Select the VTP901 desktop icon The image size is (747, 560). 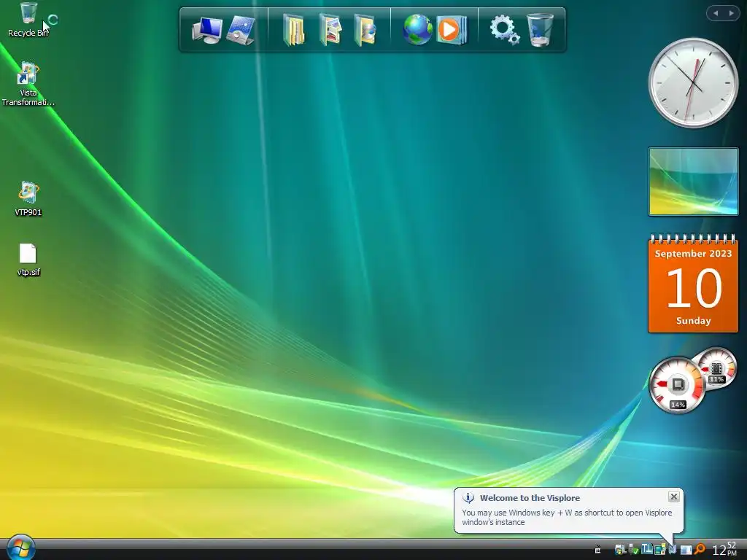tap(28, 198)
